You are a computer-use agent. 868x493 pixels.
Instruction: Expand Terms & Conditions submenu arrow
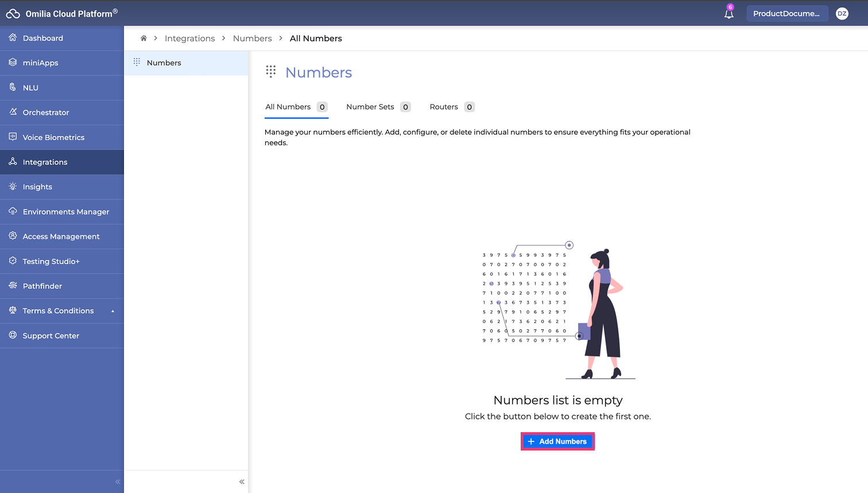coord(113,311)
